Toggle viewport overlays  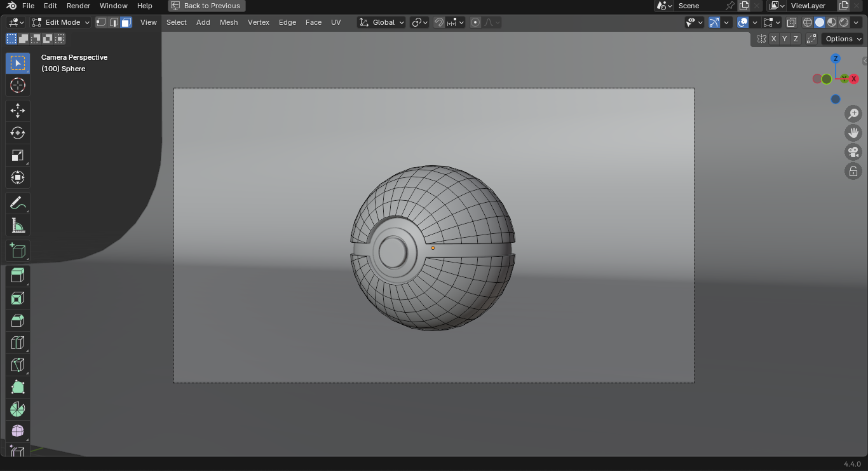(743, 22)
